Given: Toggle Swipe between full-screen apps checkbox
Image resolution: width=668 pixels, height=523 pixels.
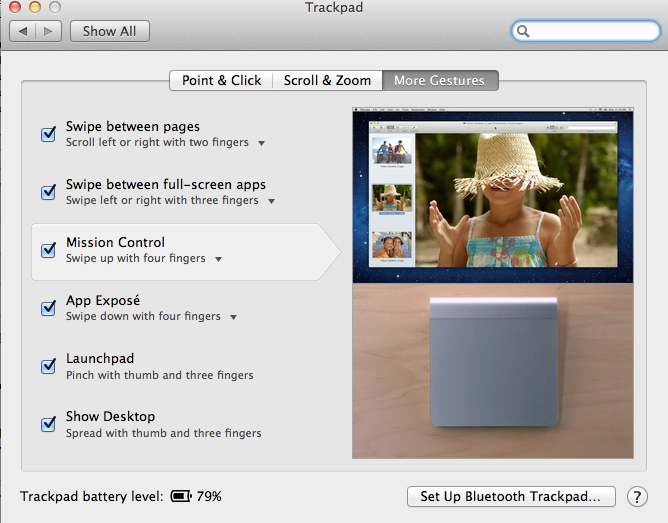Looking at the screenshot, I should (x=48, y=192).
